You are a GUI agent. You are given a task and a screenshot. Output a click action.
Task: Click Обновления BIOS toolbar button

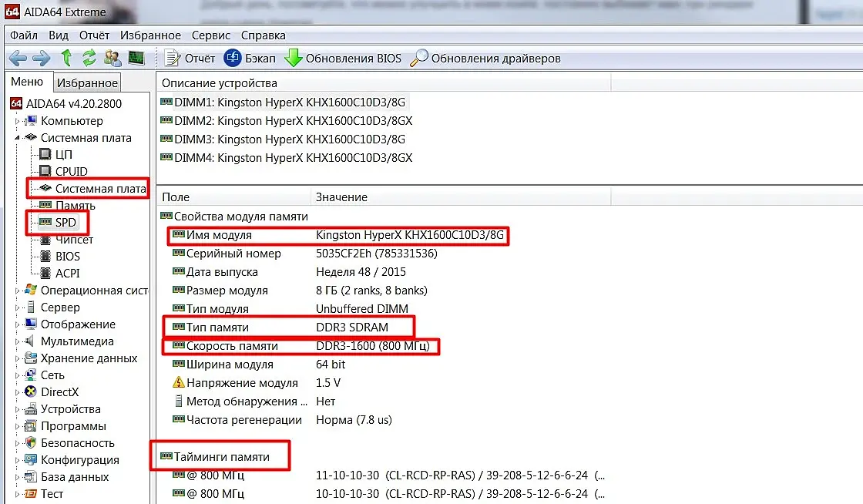click(343, 58)
